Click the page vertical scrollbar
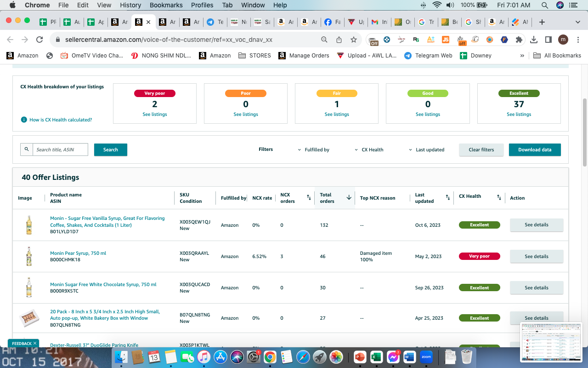588x368 pixels. (x=585, y=132)
